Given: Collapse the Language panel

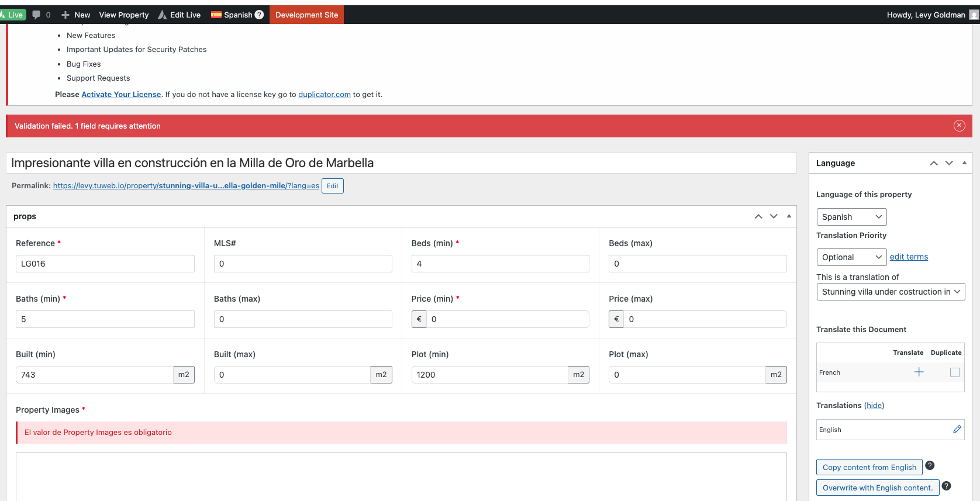Looking at the screenshot, I should pos(964,163).
